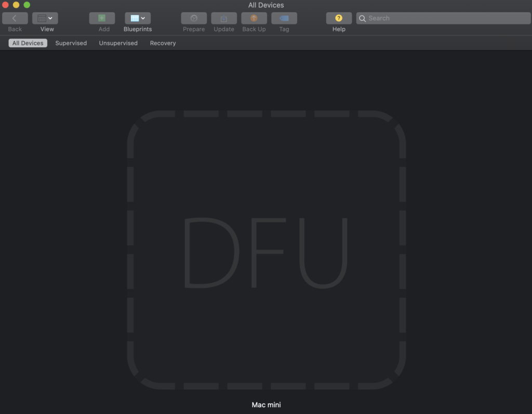532x414 pixels.
Task: Close the All Devices window
Action: (x=6, y=5)
